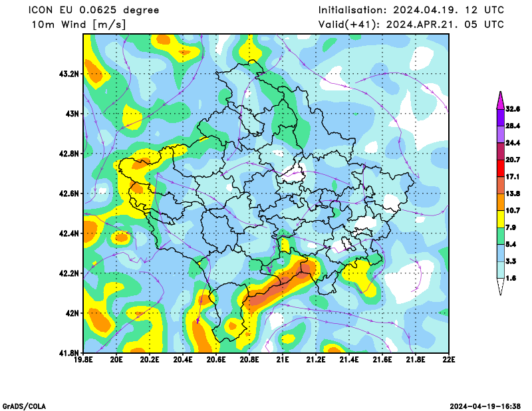Screen dimensions: 532x411
Task: Select the red-orange legend swatch below 17.1
Action: (501, 186)
